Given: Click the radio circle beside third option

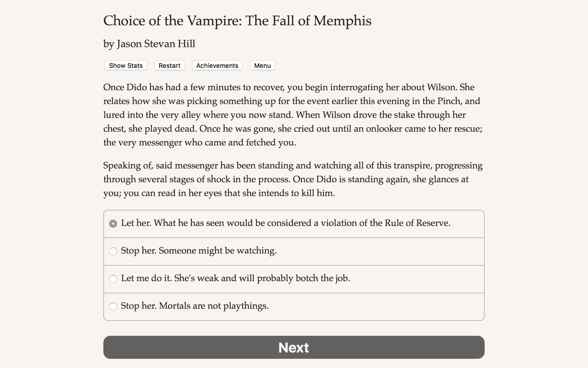Looking at the screenshot, I should click(x=113, y=279).
